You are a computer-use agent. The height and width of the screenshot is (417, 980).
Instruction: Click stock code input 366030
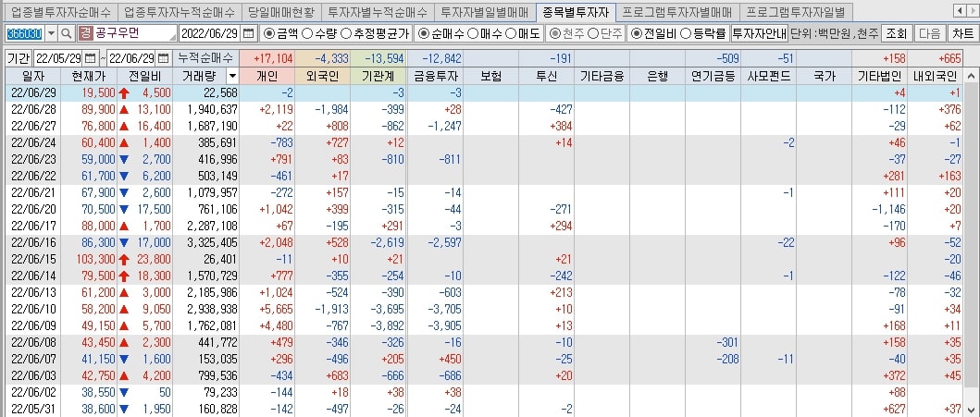pyautogui.click(x=24, y=33)
